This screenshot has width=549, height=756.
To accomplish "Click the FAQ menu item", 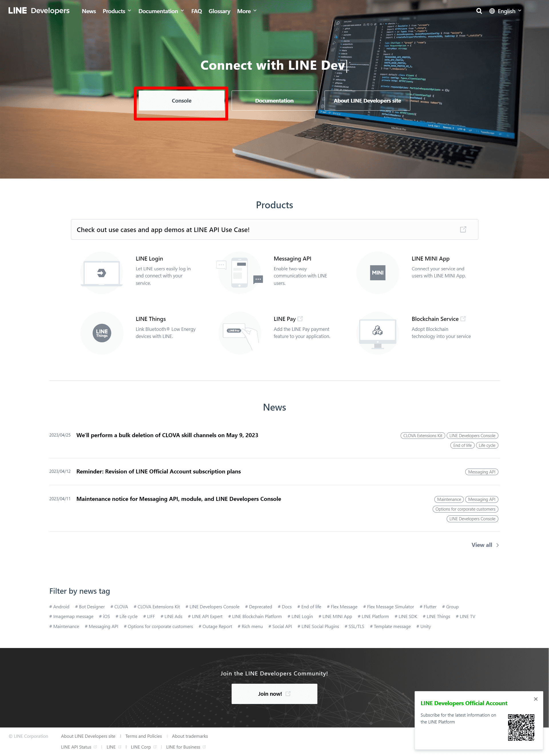I will coord(196,11).
